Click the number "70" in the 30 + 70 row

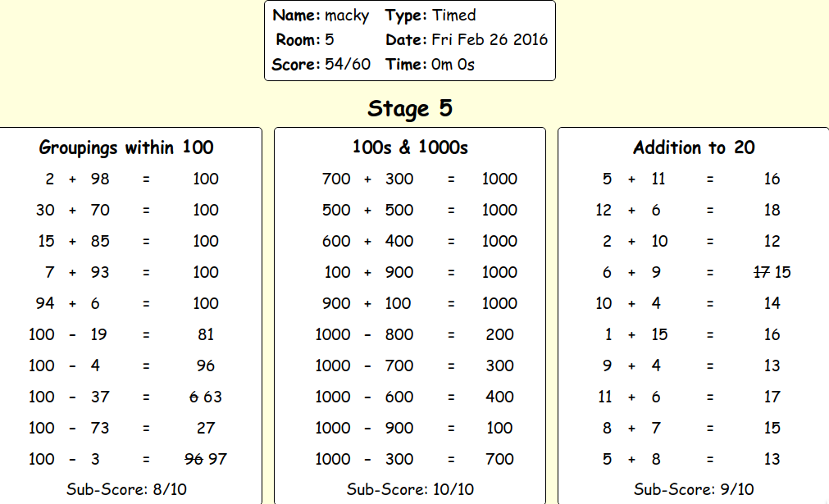pos(100,211)
